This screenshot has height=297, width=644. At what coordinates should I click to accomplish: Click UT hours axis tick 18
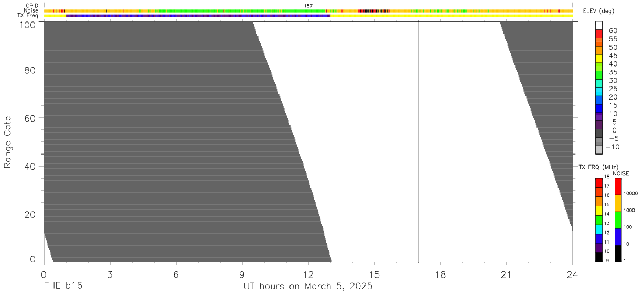(x=440, y=274)
